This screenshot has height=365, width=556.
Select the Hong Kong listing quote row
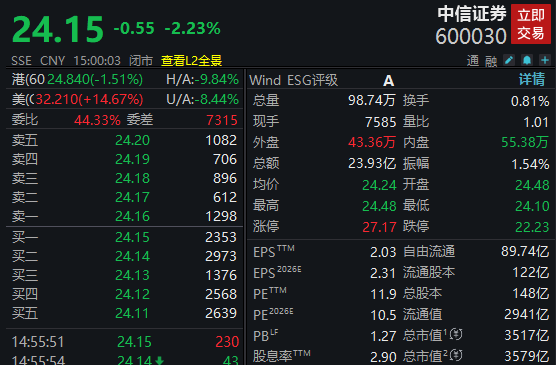125,79
